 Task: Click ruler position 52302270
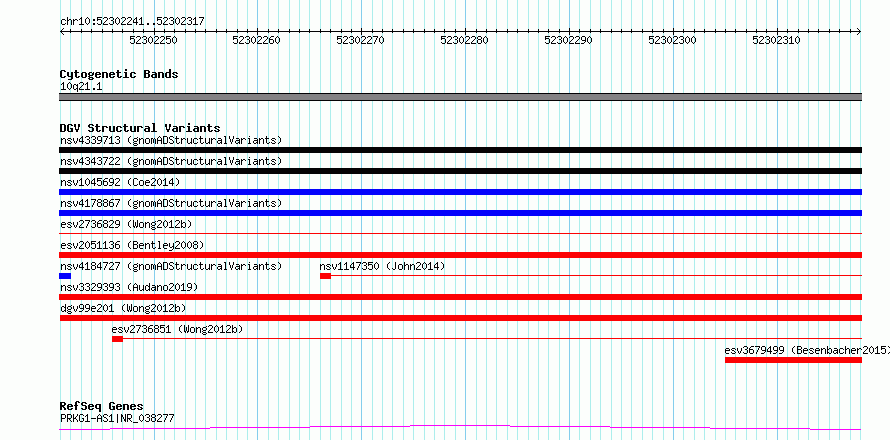360,40
